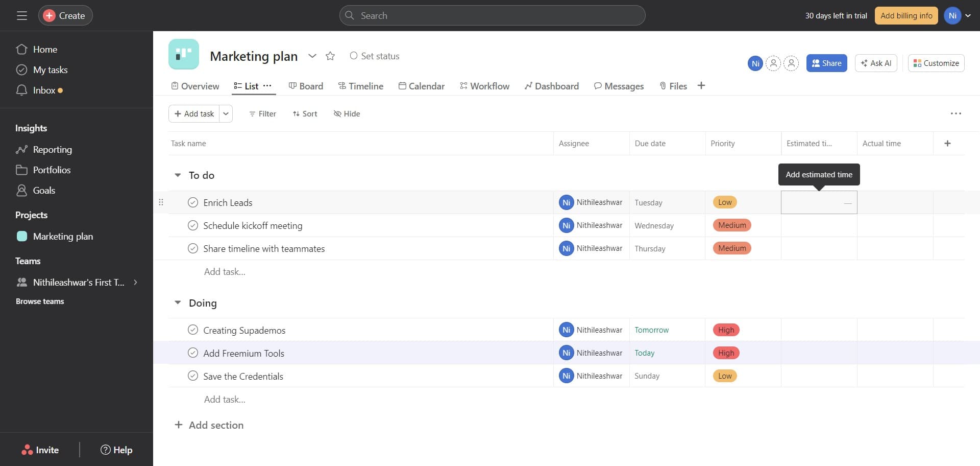
Task: Open the Inbox from the sidebar
Action: (45, 90)
